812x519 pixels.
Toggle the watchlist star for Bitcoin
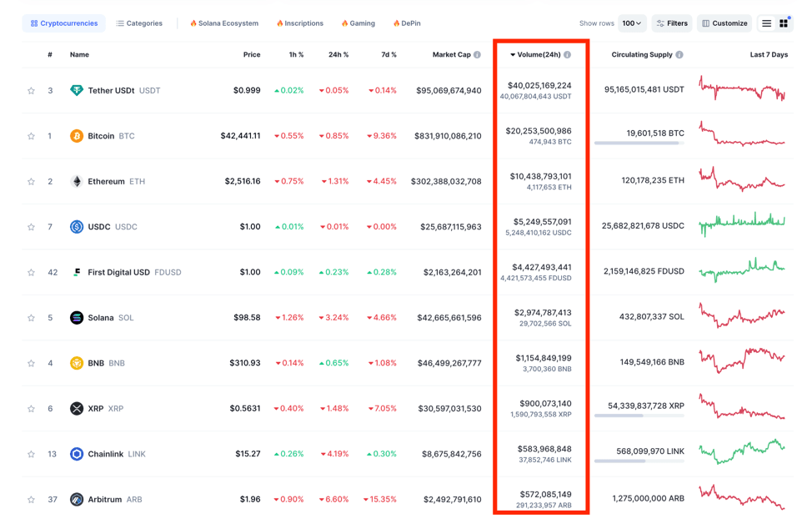coord(32,136)
